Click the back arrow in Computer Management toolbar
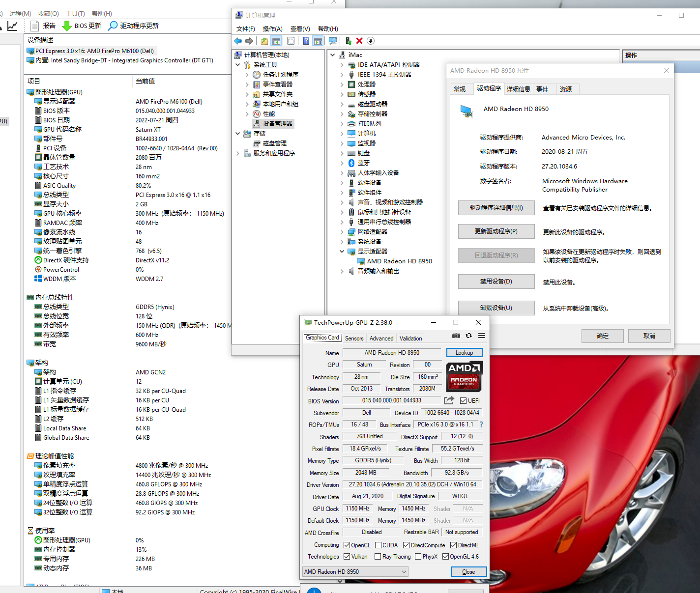The width and height of the screenshot is (700, 593). [x=238, y=41]
